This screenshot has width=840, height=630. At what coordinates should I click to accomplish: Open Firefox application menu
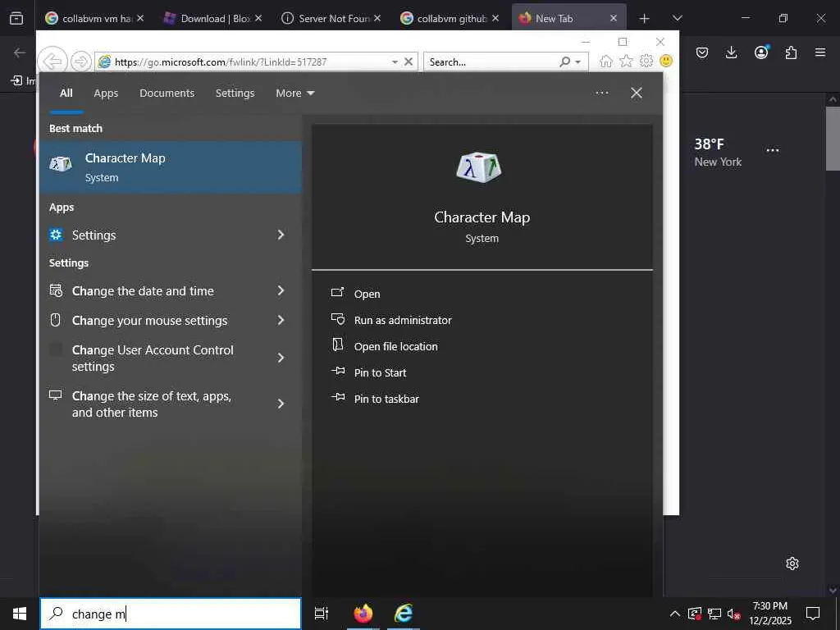click(820, 52)
